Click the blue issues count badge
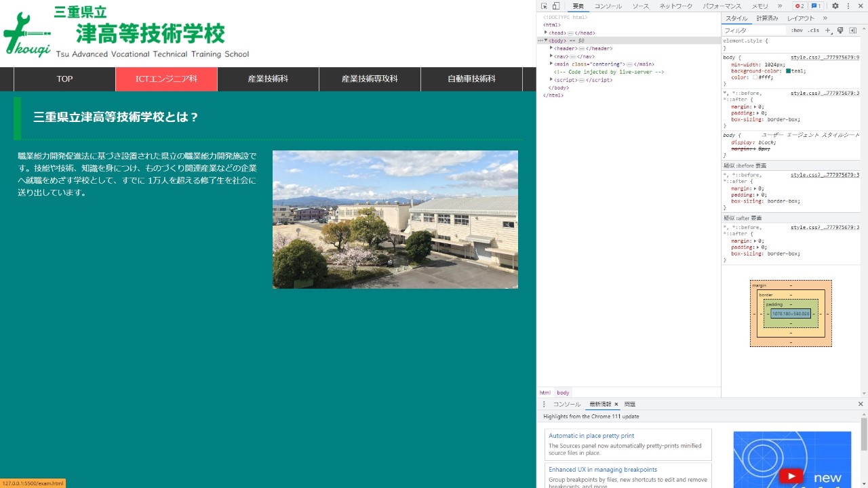Screen dimensions: 868x488 pos(816,6)
